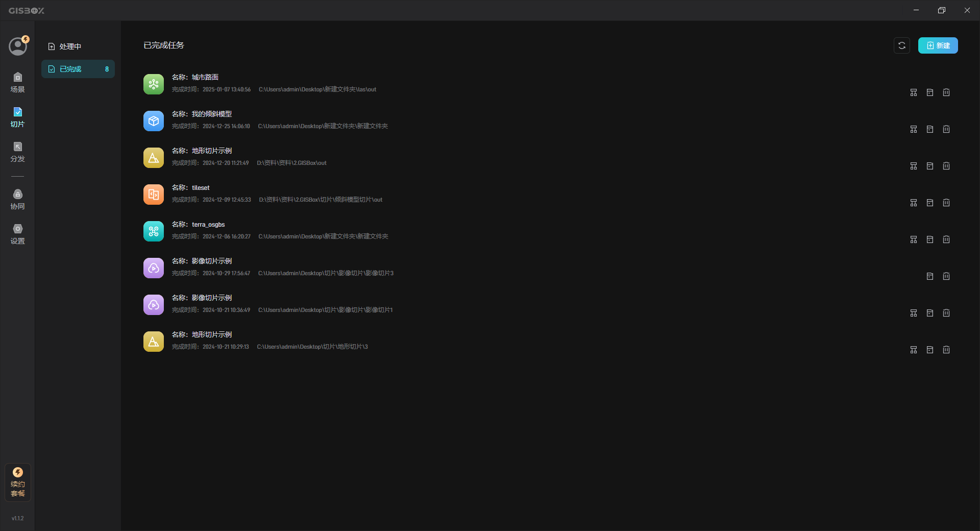Open the 协同 section in sidebar
The height and width of the screenshot is (531, 980).
[x=17, y=200]
